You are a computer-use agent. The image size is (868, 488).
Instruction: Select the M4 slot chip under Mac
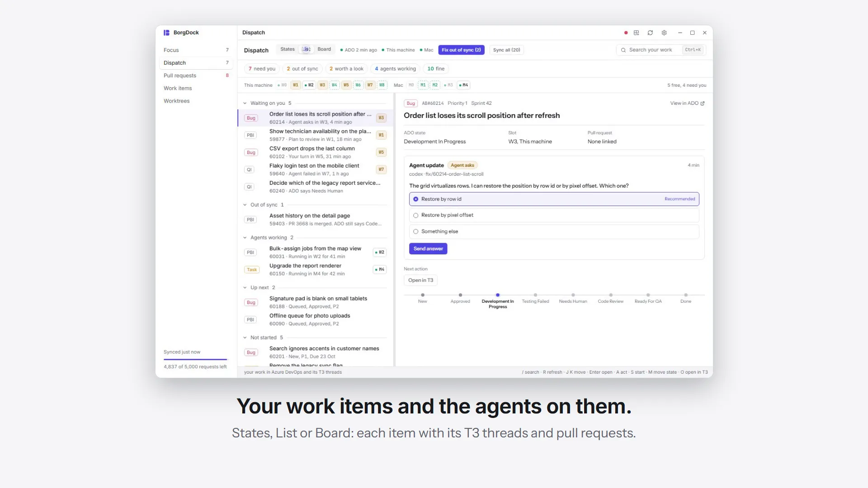click(x=464, y=85)
